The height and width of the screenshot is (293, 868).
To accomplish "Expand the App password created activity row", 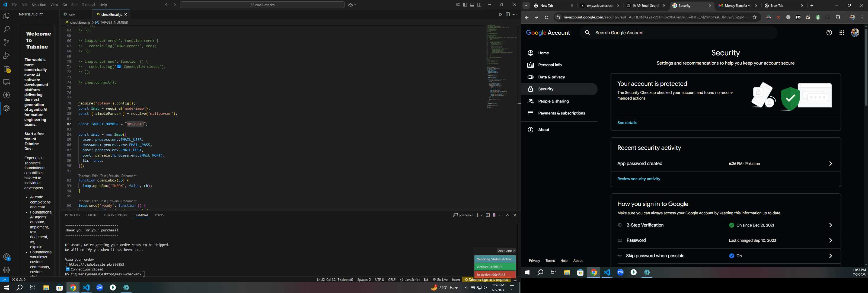I will (x=726, y=164).
